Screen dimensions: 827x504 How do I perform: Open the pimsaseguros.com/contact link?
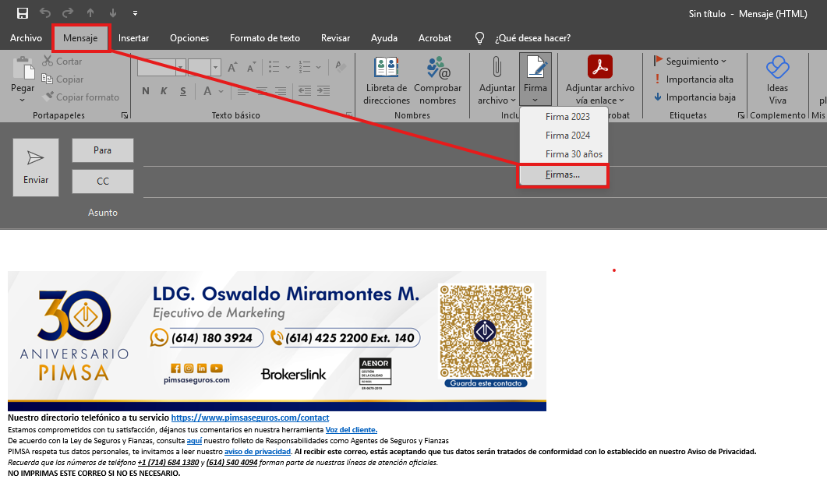[250, 418]
